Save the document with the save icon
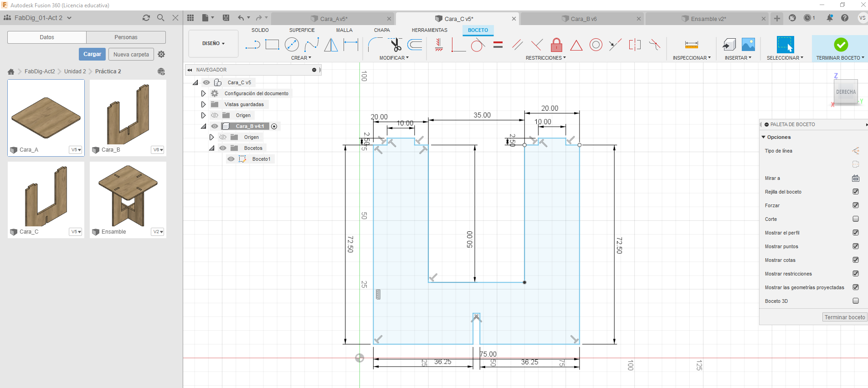 click(226, 18)
